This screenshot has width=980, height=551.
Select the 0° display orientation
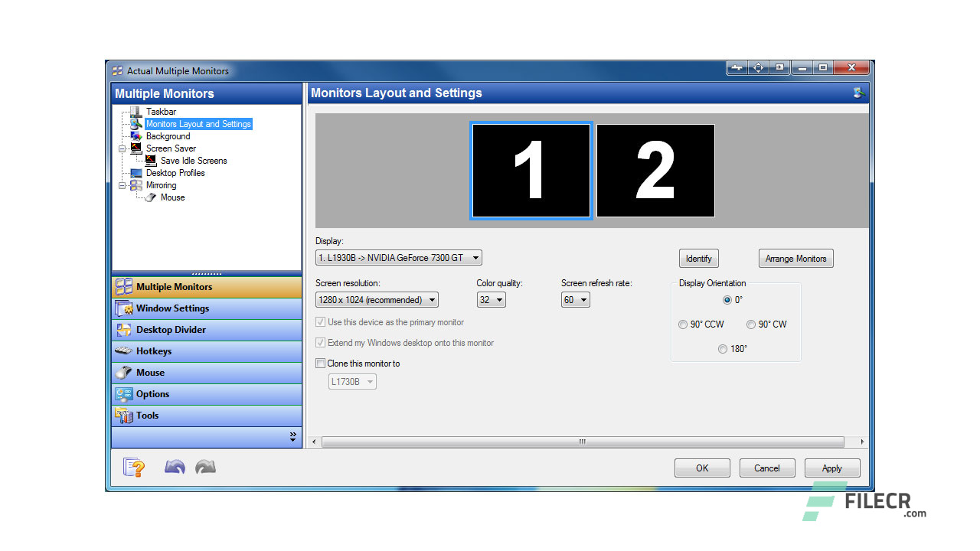coord(727,300)
